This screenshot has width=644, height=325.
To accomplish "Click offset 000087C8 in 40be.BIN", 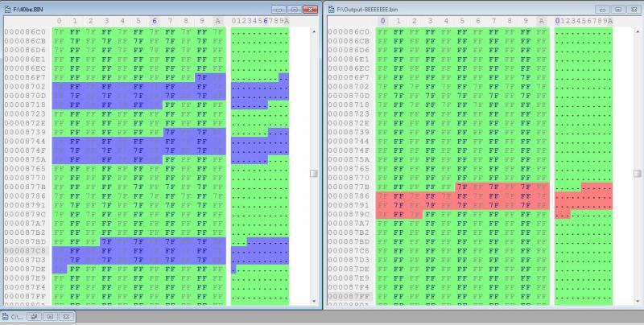I will (24, 250).
